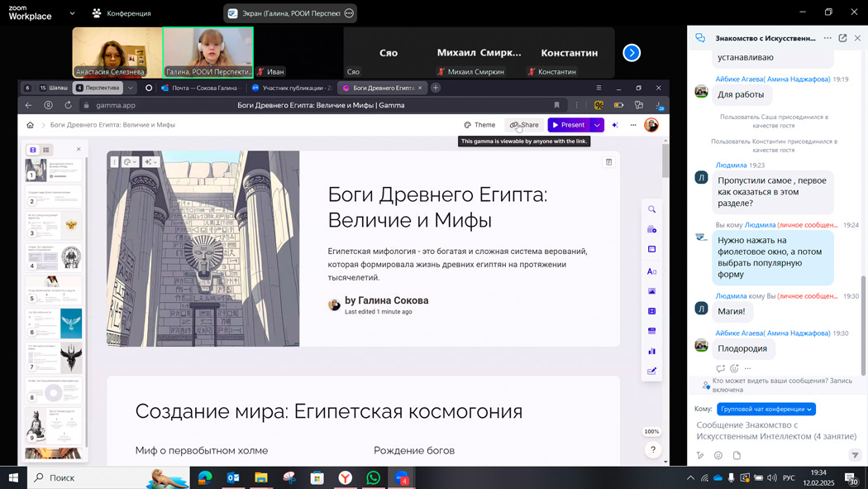Select slide 3 thumbnail
This screenshot has width=868, height=489.
point(53,225)
